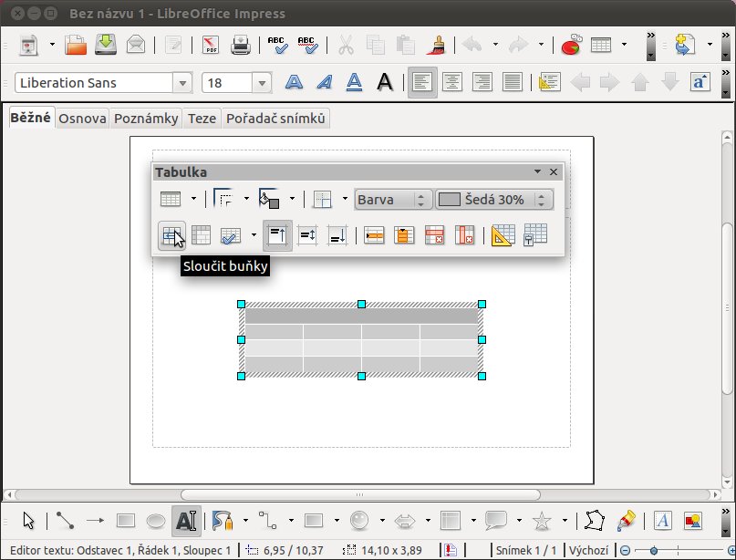Image resolution: width=736 pixels, height=560 pixels.
Task: Expand the Line Style dropdown arrow
Action: 246,199
